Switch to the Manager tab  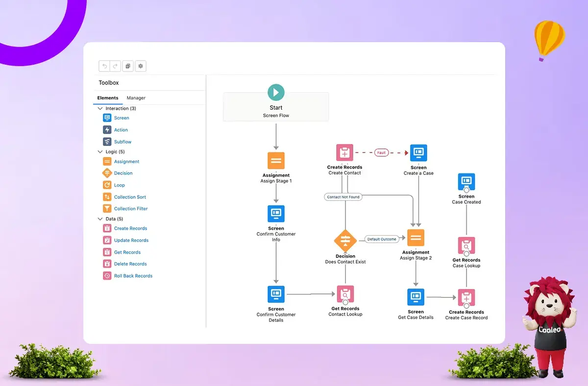tap(136, 98)
